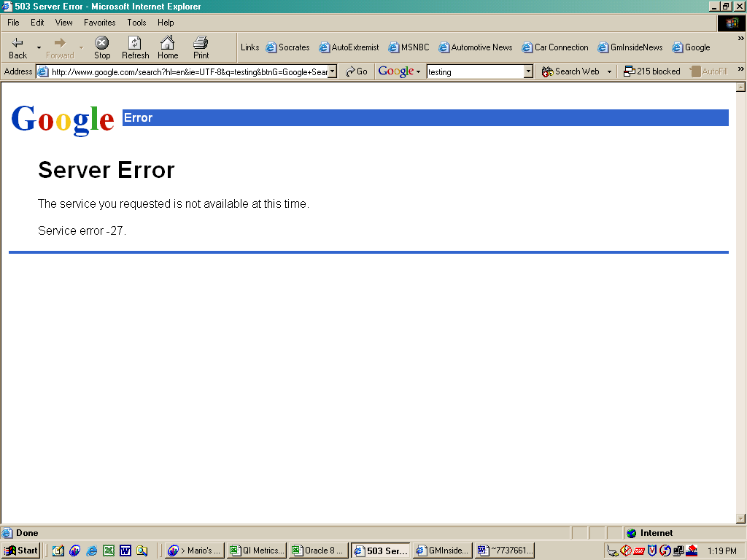Go back using the Back arrow
This screenshot has height=560, width=747.
tap(18, 47)
